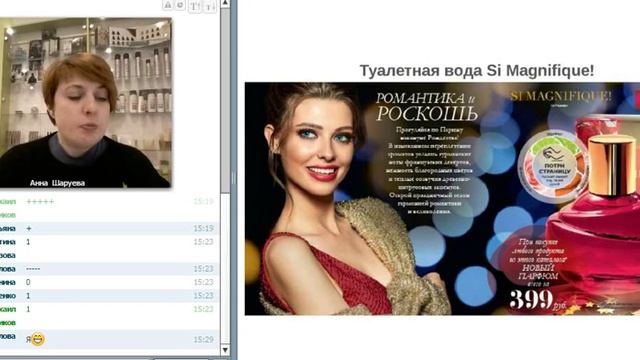This screenshot has width=640, height=360.
Task: Click the round settings icon above the video
Action: pyautogui.click(x=180, y=5)
